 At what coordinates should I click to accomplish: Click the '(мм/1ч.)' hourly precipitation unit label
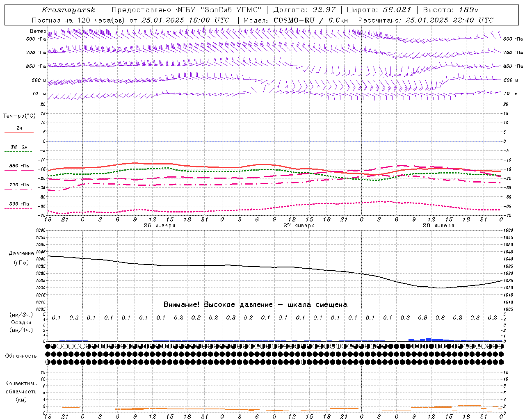pyautogui.click(x=21, y=330)
